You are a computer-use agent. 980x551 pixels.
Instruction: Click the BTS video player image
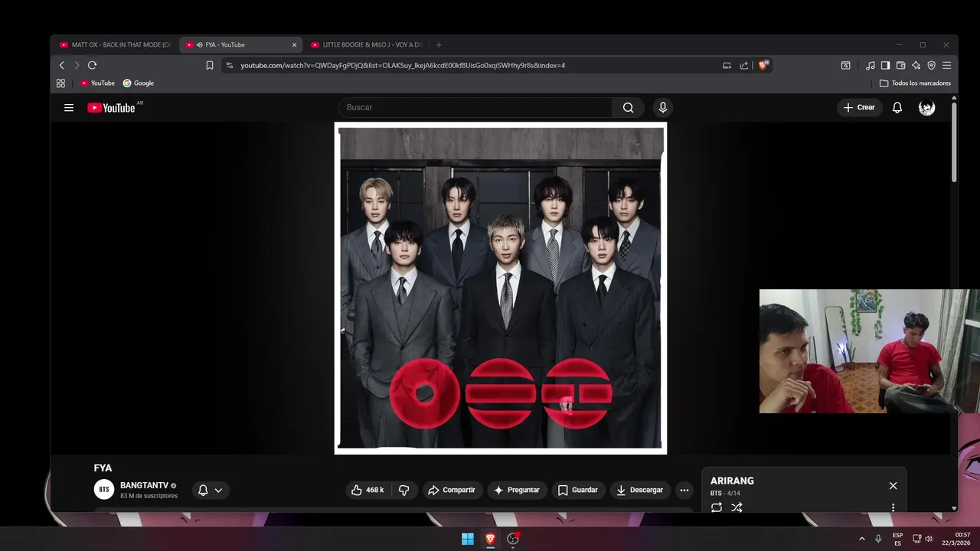[x=501, y=289]
